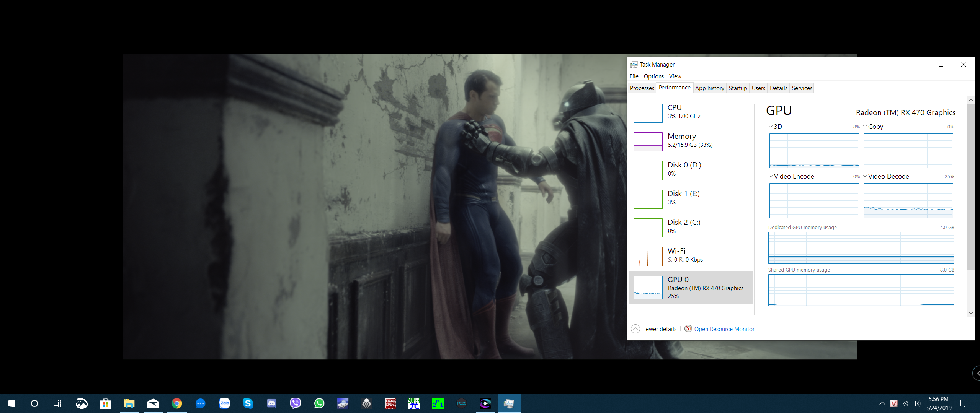
Task: Select Disk 2 (C:) in sidebar
Action: (x=691, y=228)
